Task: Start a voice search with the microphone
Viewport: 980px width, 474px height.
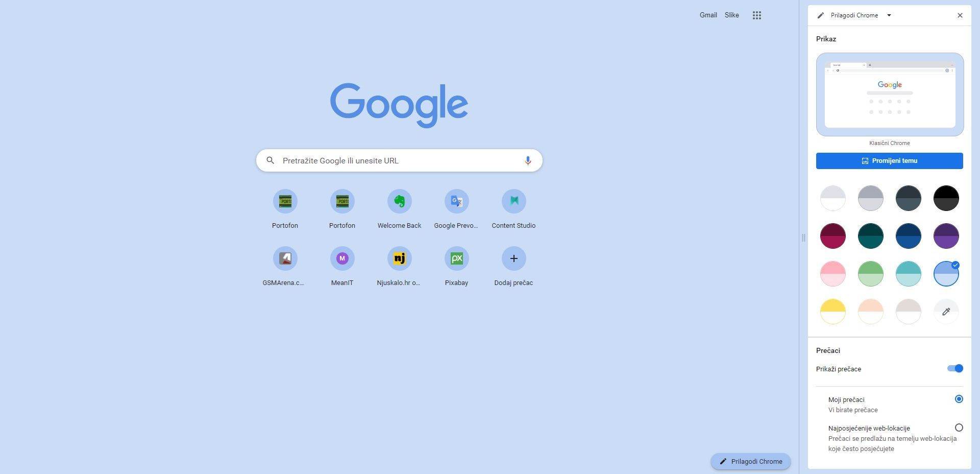Action: [x=528, y=160]
